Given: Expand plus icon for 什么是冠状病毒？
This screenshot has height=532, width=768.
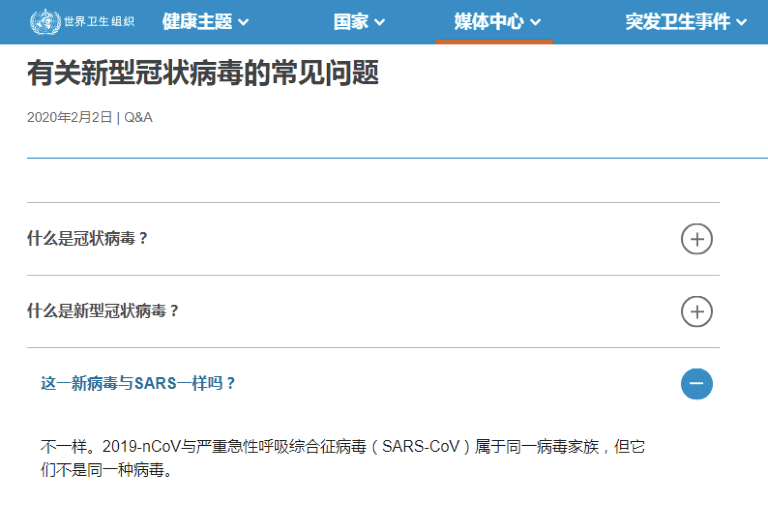Looking at the screenshot, I should [697, 239].
